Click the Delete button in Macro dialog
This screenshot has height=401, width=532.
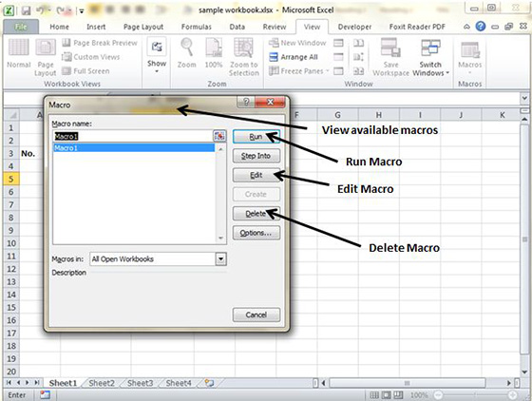[256, 214]
